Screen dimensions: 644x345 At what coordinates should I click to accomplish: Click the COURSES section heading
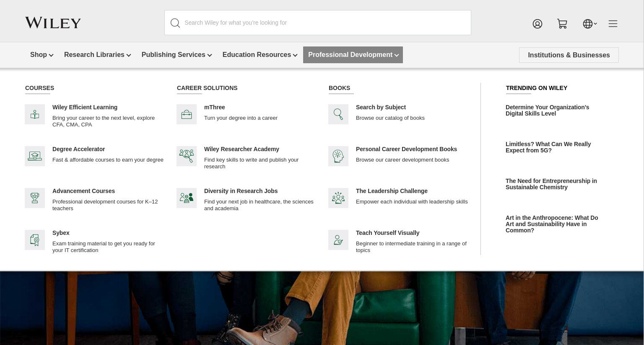click(x=39, y=88)
